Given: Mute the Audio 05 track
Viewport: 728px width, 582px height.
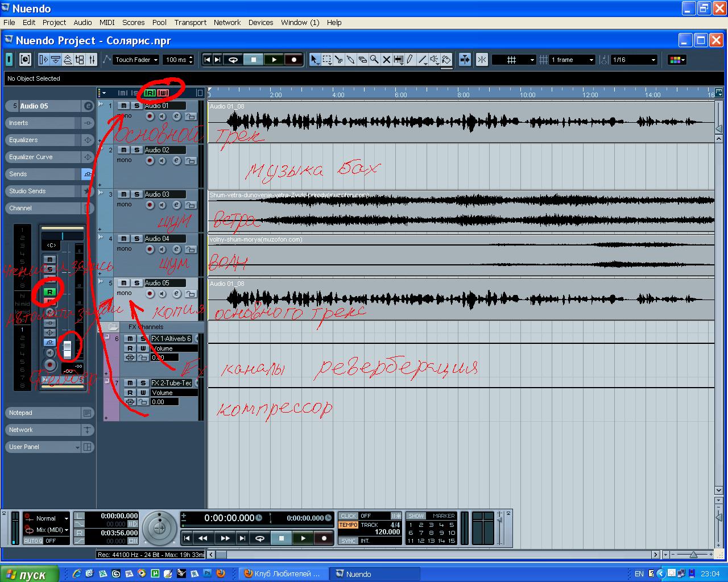Looking at the screenshot, I should point(123,283).
